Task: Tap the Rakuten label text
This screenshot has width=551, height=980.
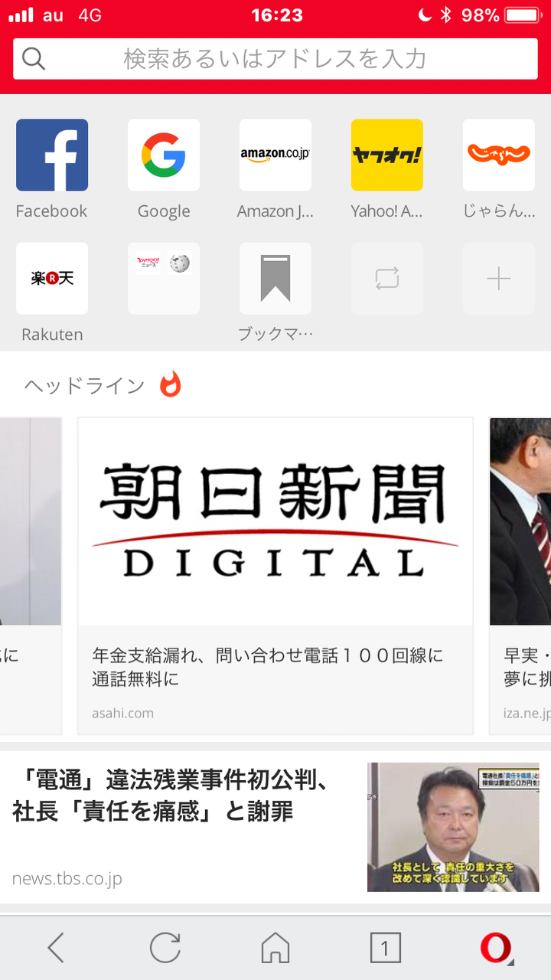Action: pyautogui.click(x=52, y=335)
